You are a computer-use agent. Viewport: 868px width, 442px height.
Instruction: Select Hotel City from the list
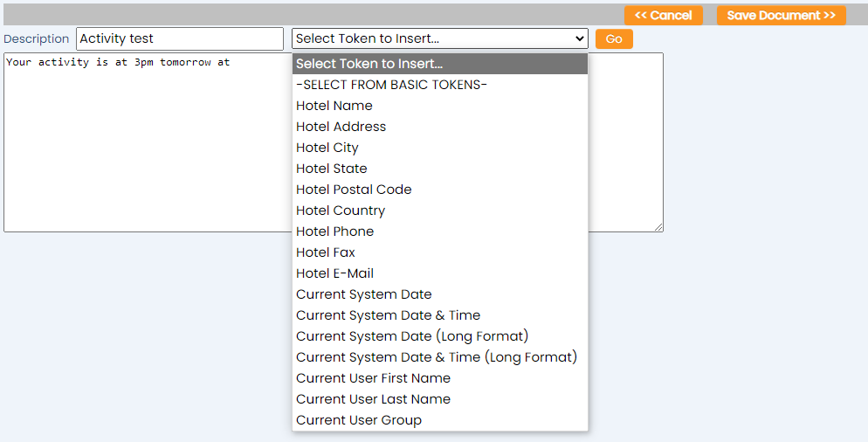[440, 148]
